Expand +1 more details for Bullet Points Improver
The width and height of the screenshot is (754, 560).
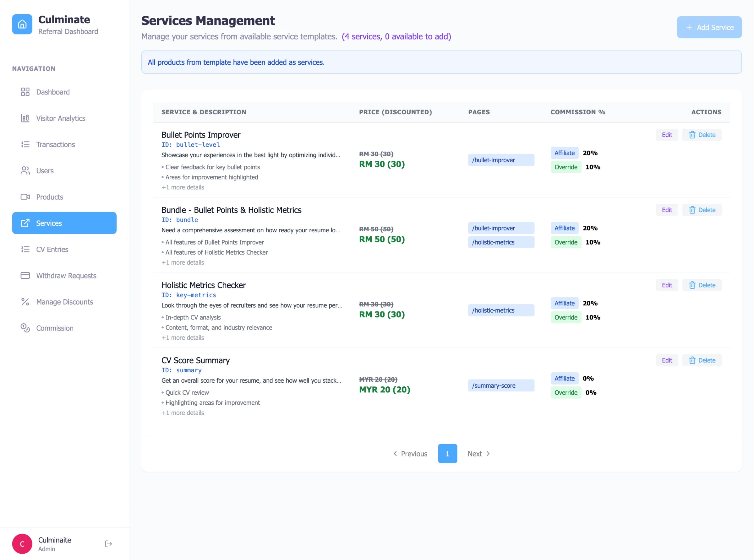pyautogui.click(x=183, y=187)
